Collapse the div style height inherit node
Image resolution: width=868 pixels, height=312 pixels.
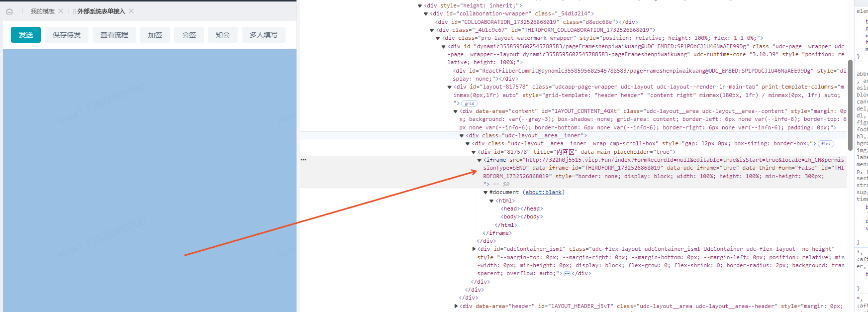point(420,6)
